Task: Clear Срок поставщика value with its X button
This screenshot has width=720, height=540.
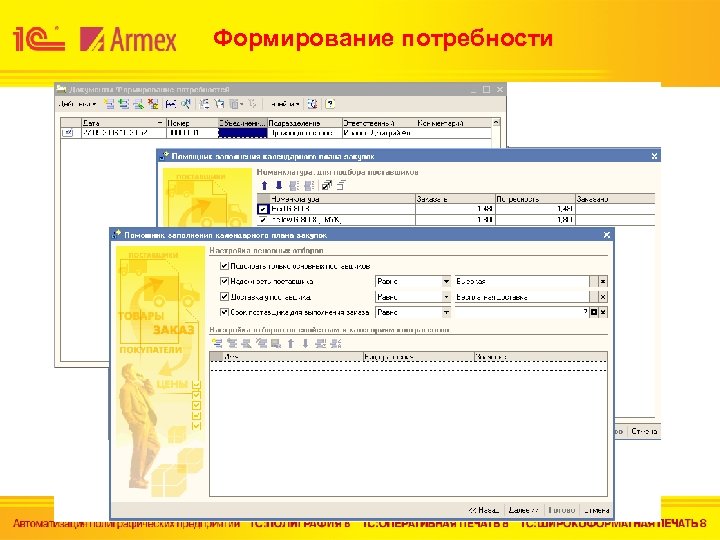Action: (x=603, y=312)
